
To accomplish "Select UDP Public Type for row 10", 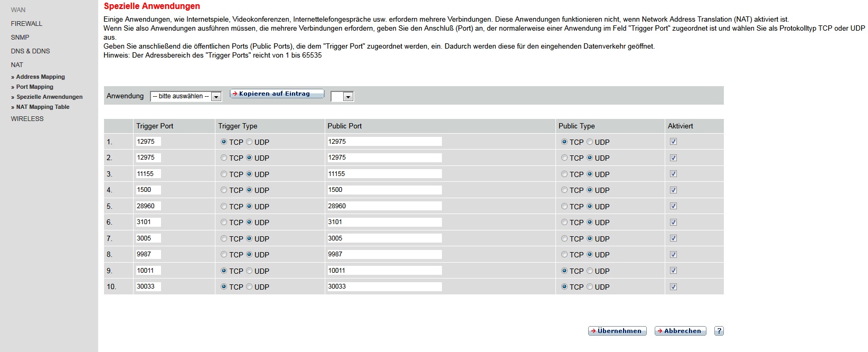I will coord(590,286).
